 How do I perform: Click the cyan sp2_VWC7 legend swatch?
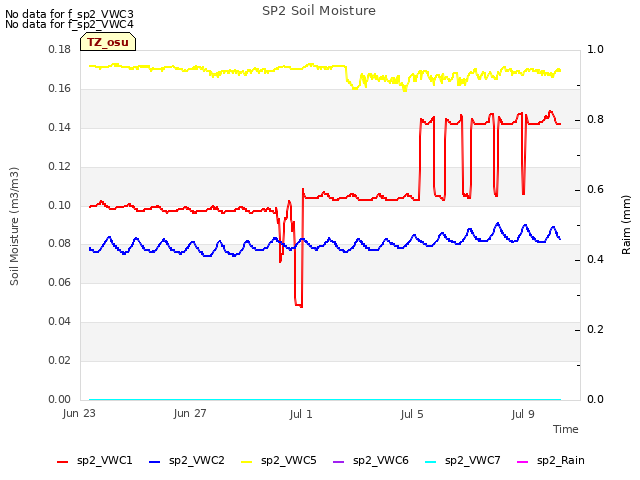[x=431, y=462]
